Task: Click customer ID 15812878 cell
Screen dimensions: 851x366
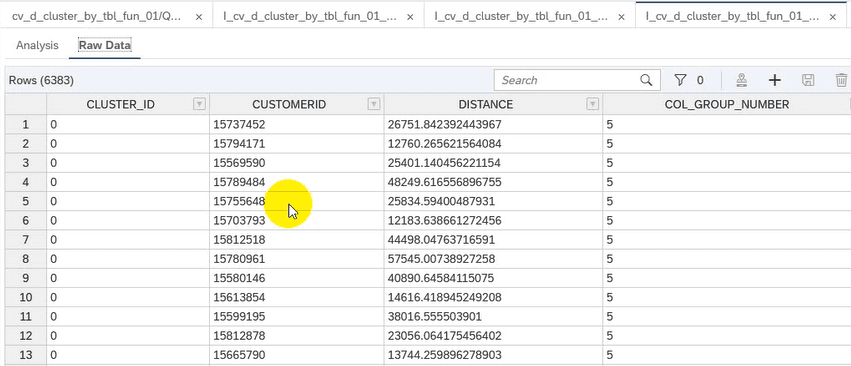Action: (x=297, y=336)
